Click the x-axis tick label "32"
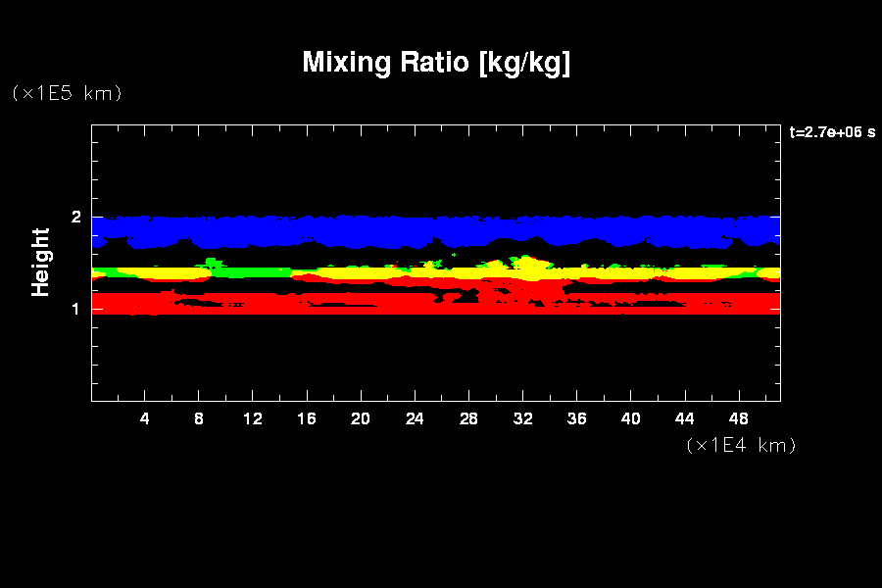882x588 pixels. 522,418
